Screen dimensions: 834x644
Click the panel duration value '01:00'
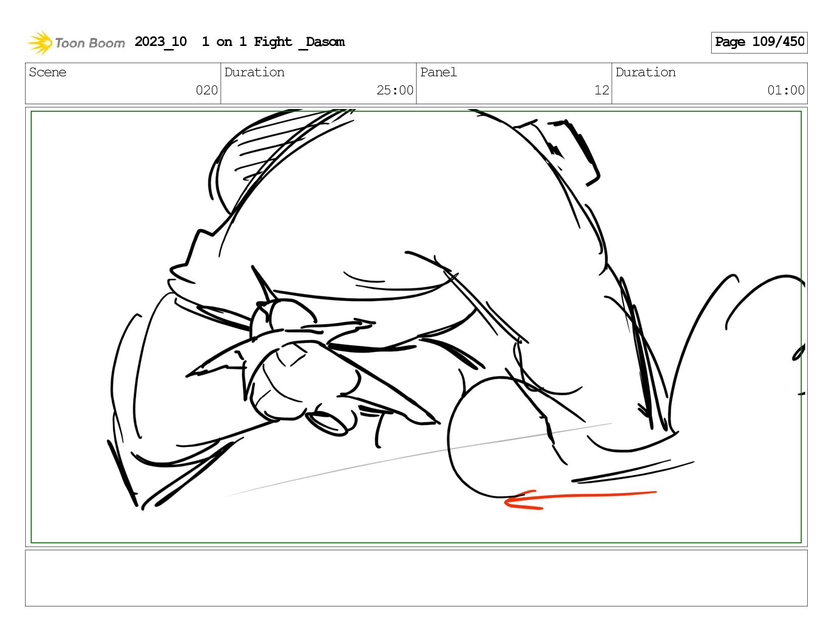(x=786, y=90)
